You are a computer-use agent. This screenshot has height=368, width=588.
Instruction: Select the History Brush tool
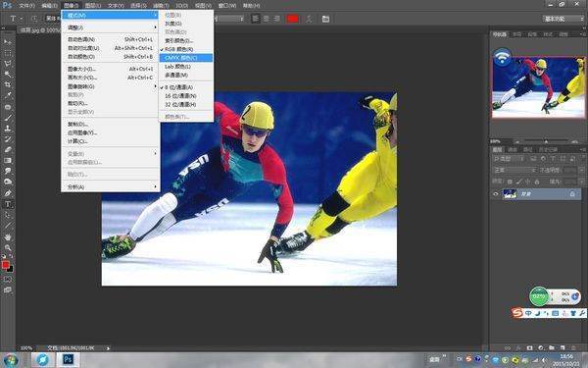(x=8, y=139)
